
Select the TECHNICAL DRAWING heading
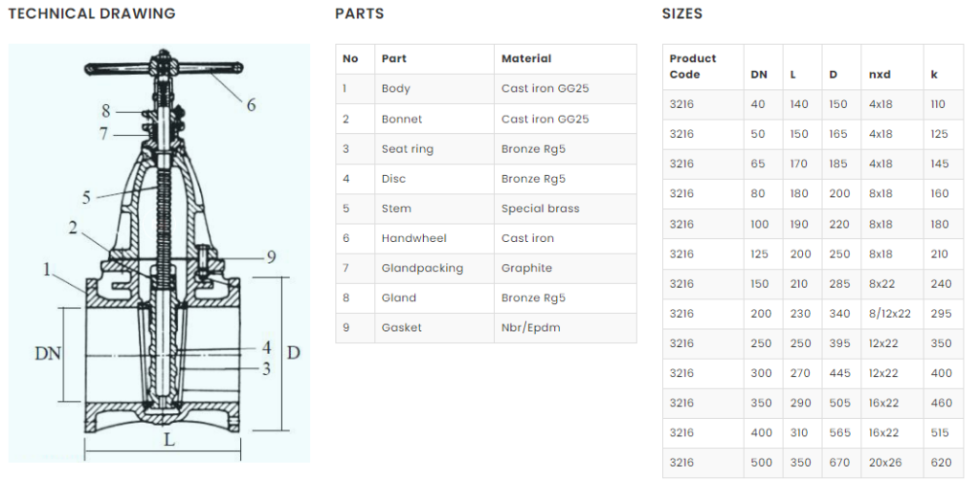(92, 13)
